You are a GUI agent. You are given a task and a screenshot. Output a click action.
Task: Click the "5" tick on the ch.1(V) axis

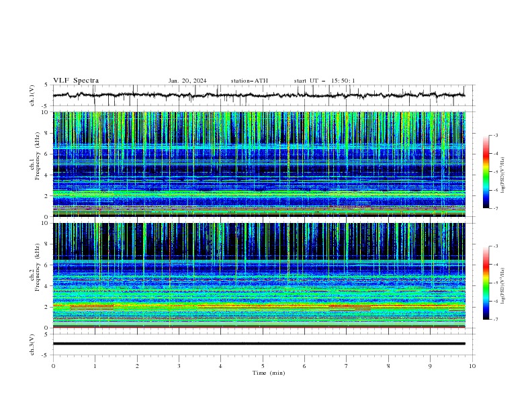coord(46,85)
